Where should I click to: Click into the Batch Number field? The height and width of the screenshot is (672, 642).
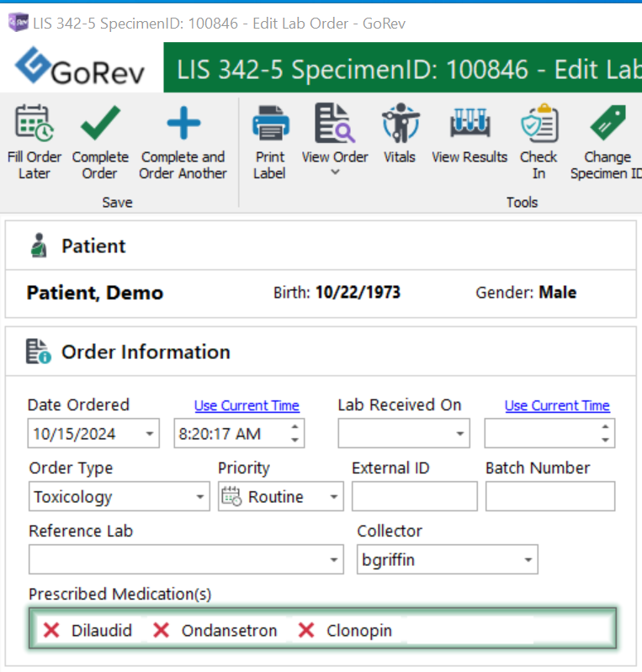click(x=550, y=496)
